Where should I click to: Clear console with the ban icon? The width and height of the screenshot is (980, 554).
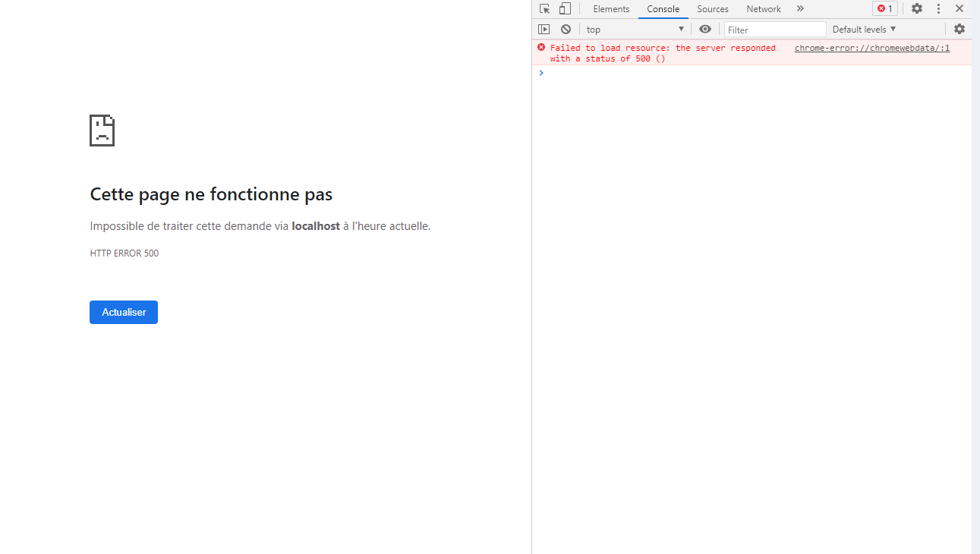click(566, 29)
